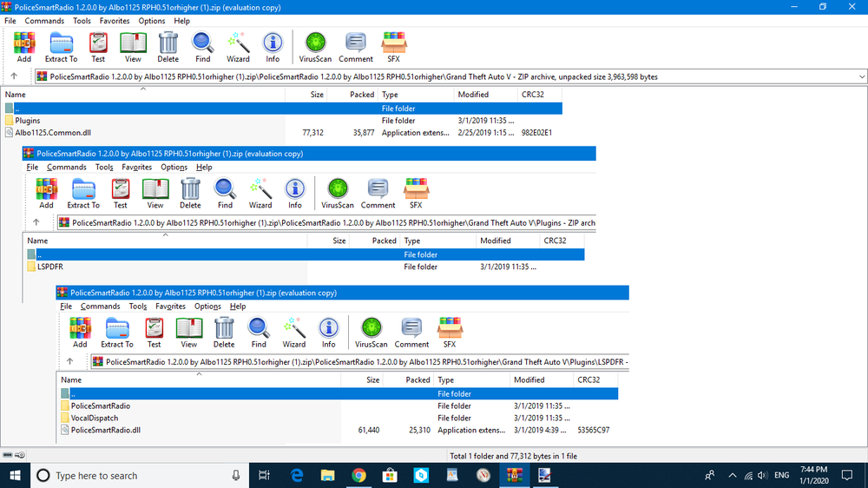This screenshot has width=868, height=488.
Task: Click the taskbar search box
Action: click(x=140, y=475)
